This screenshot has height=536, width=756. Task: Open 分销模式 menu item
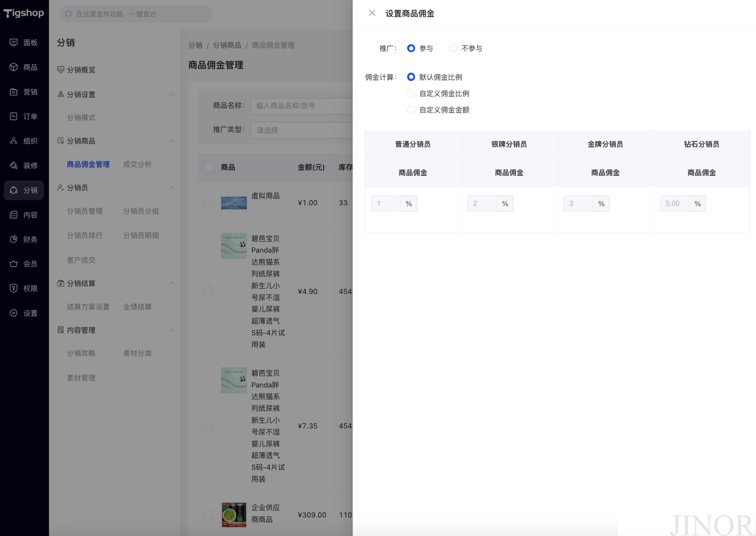click(x=81, y=117)
